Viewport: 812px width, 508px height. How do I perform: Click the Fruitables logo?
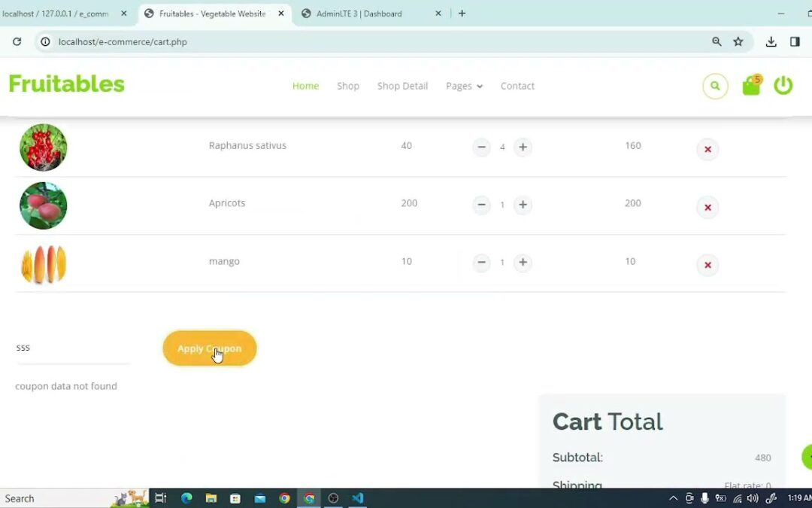click(x=66, y=84)
